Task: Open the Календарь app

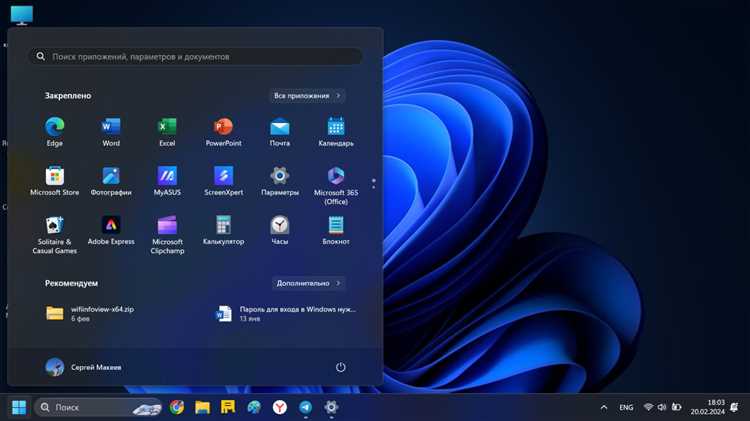Action: [x=336, y=132]
